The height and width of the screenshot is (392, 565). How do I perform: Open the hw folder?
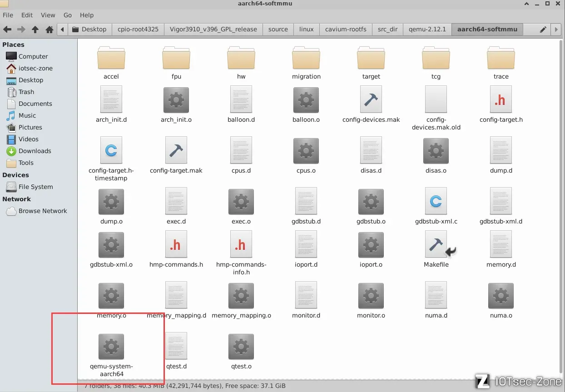(x=241, y=58)
